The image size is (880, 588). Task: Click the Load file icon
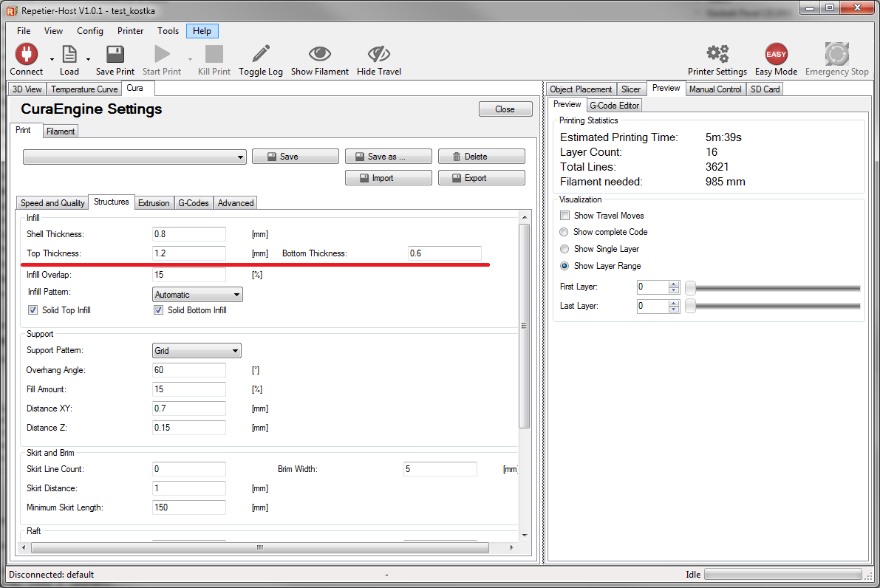click(x=69, y=54)
